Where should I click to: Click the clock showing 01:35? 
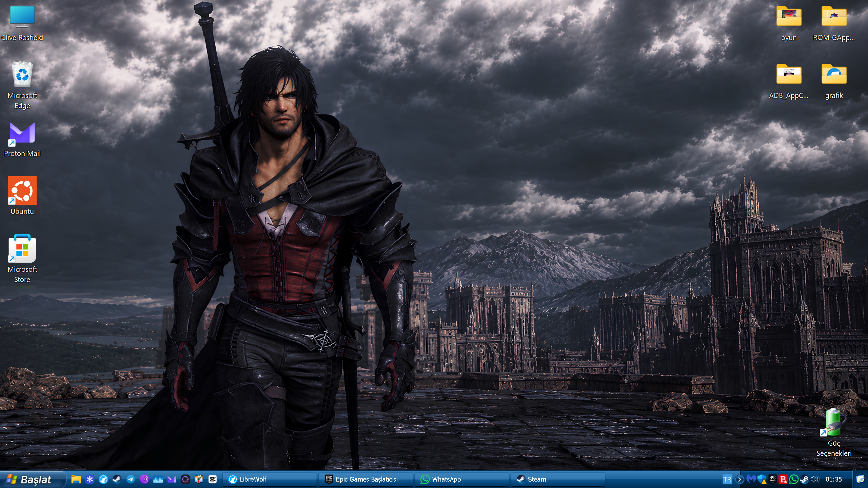834,479
